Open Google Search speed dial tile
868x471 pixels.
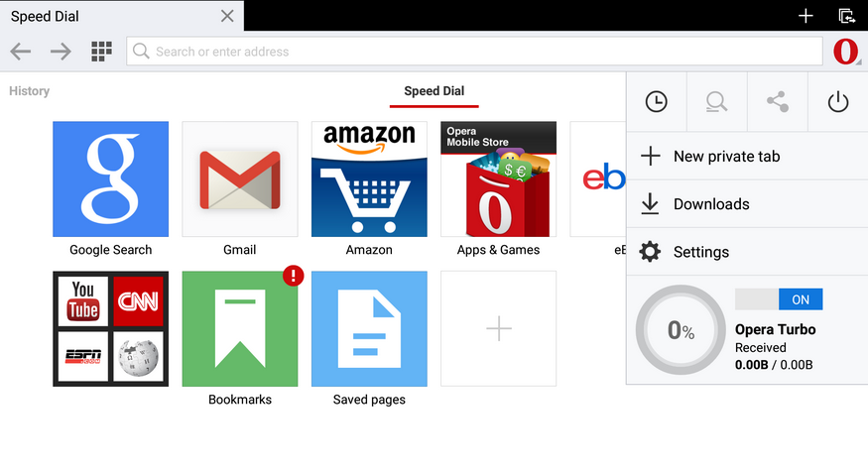click(111, 178)
